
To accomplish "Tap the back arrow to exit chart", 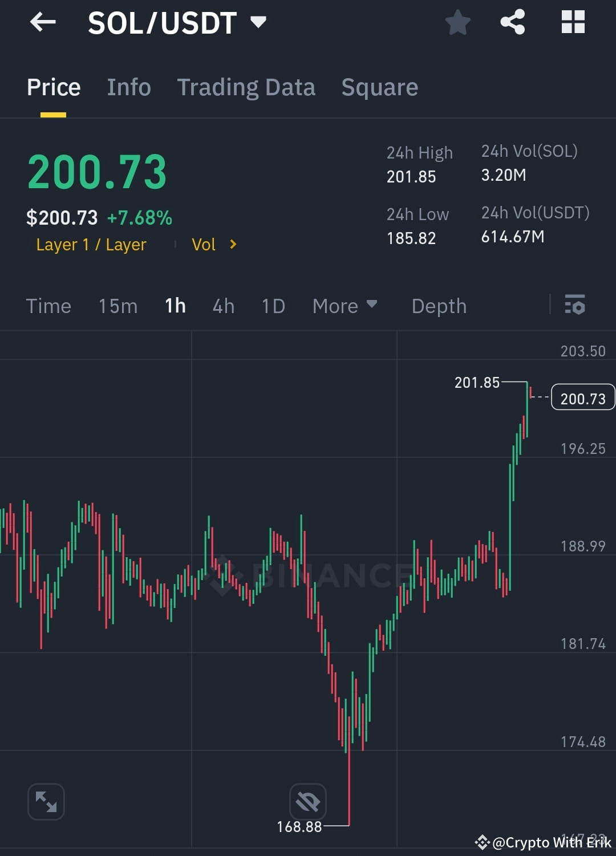I will pyautogui.click(x=43, y=23).
